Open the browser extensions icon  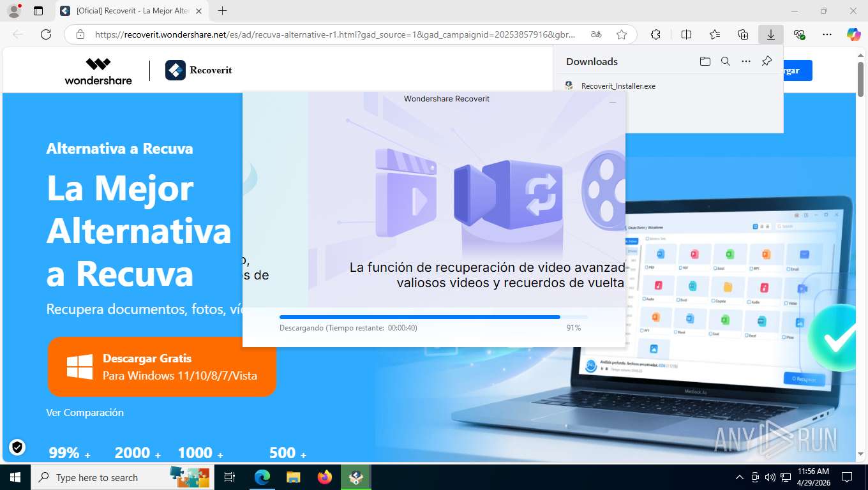pos(655,34)
